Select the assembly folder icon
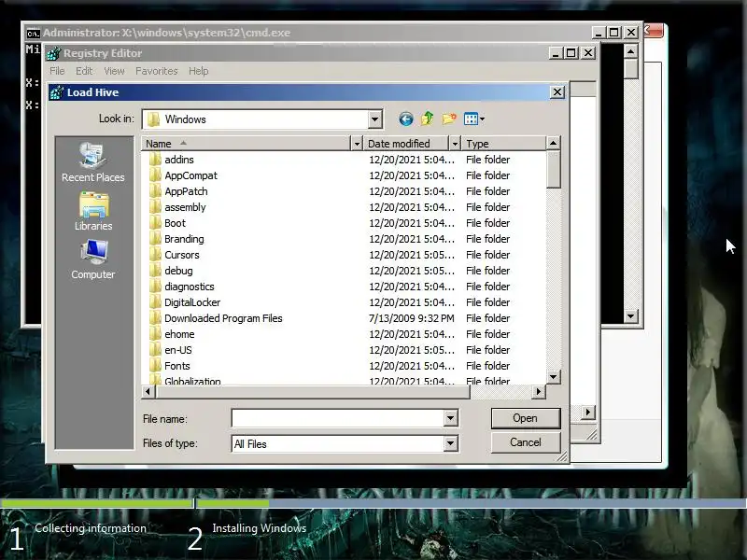747x560 pixels. [x=155, y=206]
